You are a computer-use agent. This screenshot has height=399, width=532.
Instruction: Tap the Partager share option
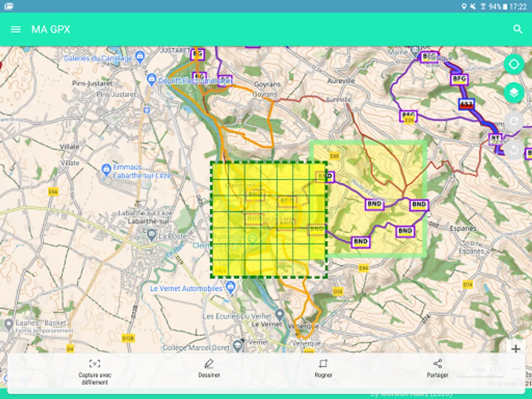[x=438, y=368]
